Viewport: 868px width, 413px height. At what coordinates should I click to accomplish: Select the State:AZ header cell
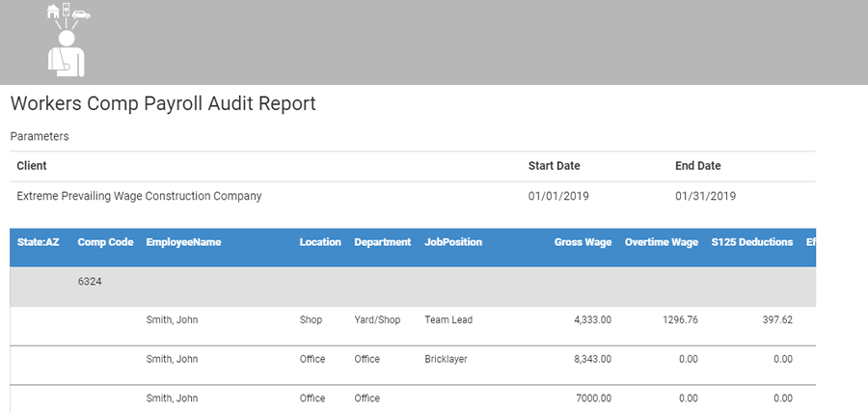39,242
